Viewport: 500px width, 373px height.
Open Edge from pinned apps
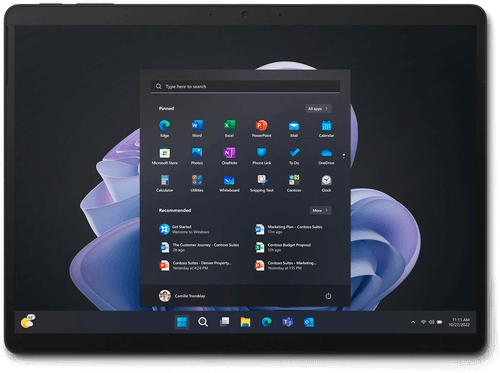164,128
